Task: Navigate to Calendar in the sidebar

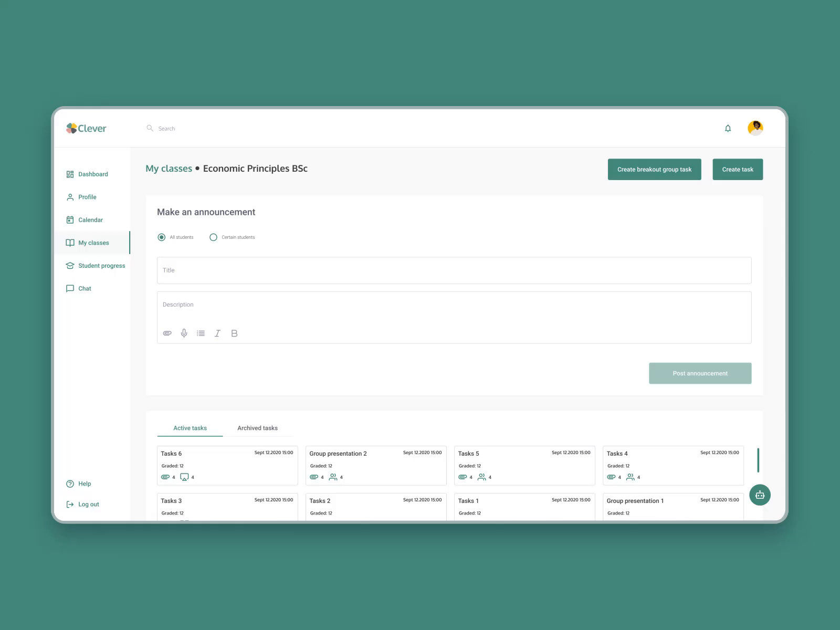Action: coord(90,219)
